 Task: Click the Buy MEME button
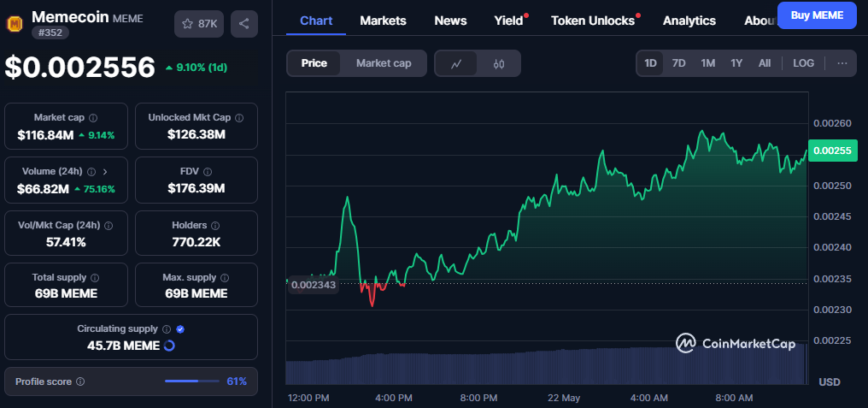point(817,15)
